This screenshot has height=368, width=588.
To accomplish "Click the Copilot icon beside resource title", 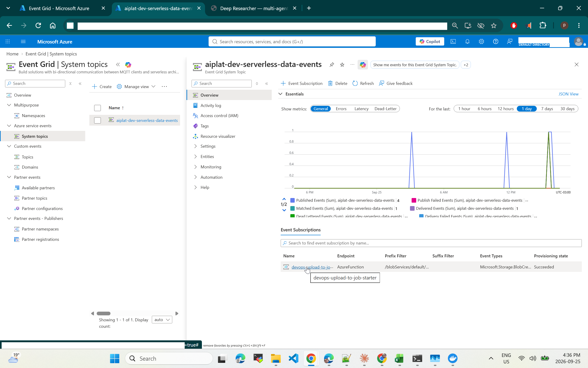I will 362,65.
